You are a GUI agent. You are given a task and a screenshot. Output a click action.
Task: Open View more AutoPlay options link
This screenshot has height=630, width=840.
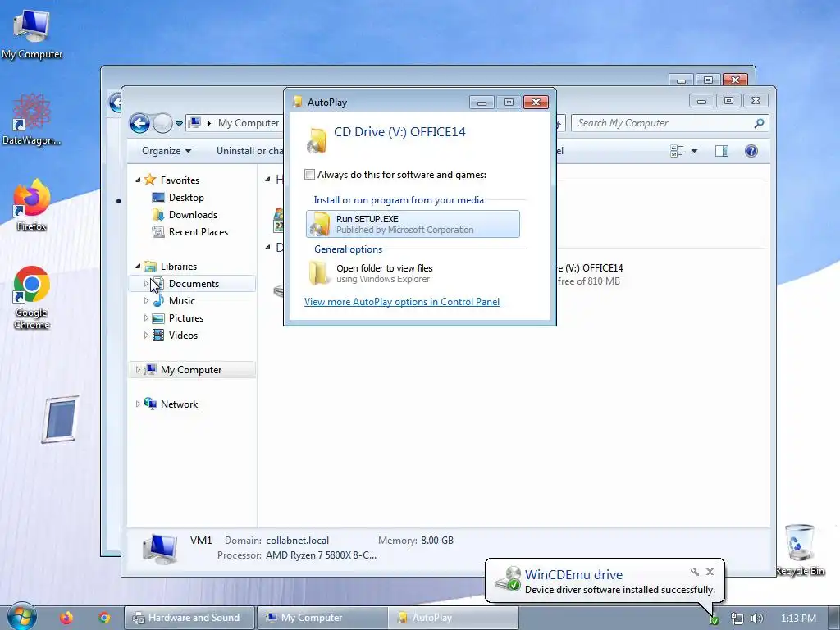[x=402, y=302]
